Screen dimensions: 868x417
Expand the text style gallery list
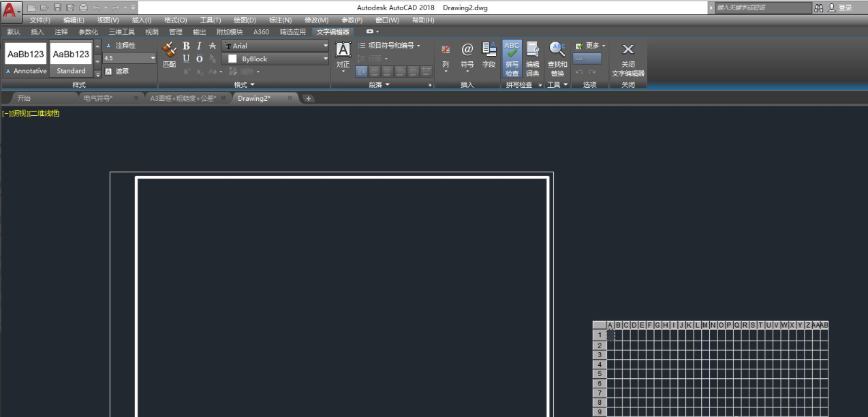point(97,74)
